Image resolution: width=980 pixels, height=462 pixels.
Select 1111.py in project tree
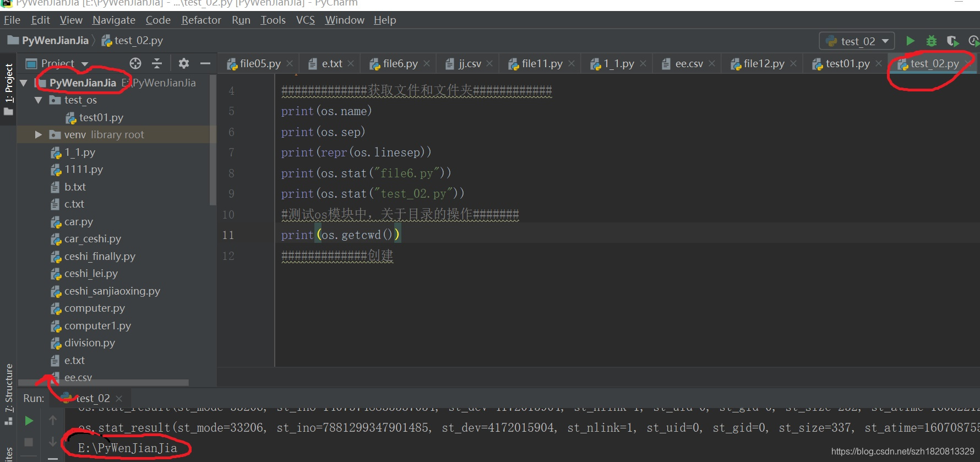click(77, 170)
